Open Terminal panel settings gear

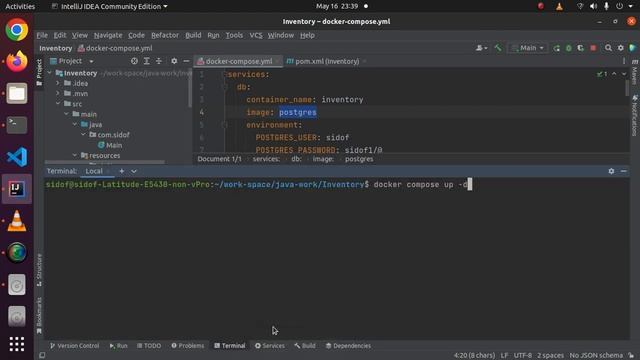pyautogui.click(x=611, y=171)
